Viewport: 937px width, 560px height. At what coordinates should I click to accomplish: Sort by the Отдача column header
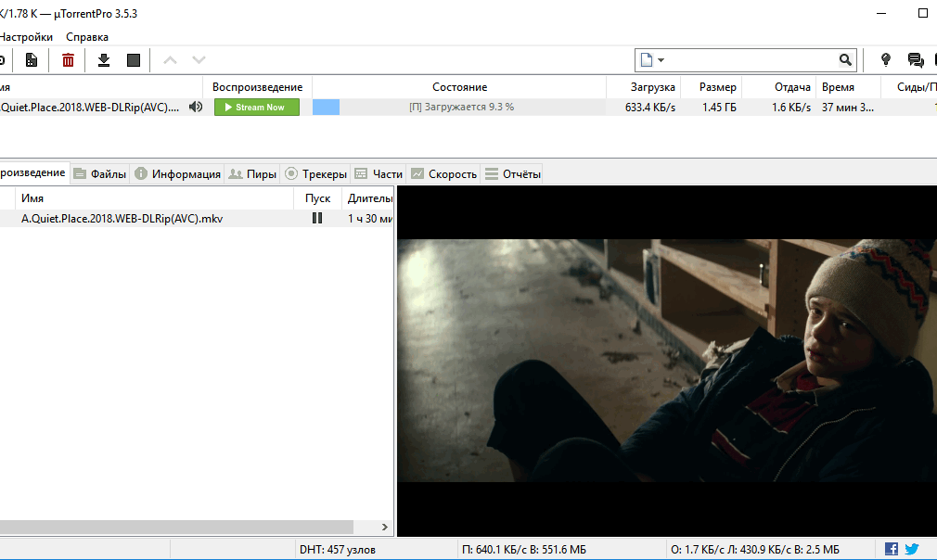pyautogui.click(x=779, y=87)
